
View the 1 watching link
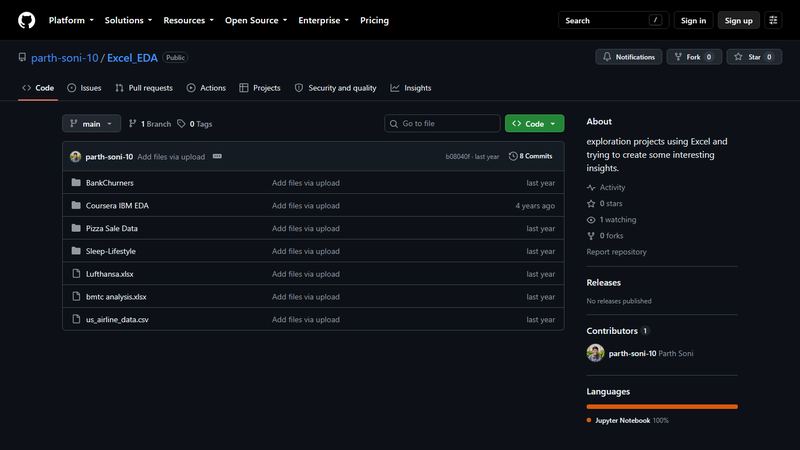[612, 219]
